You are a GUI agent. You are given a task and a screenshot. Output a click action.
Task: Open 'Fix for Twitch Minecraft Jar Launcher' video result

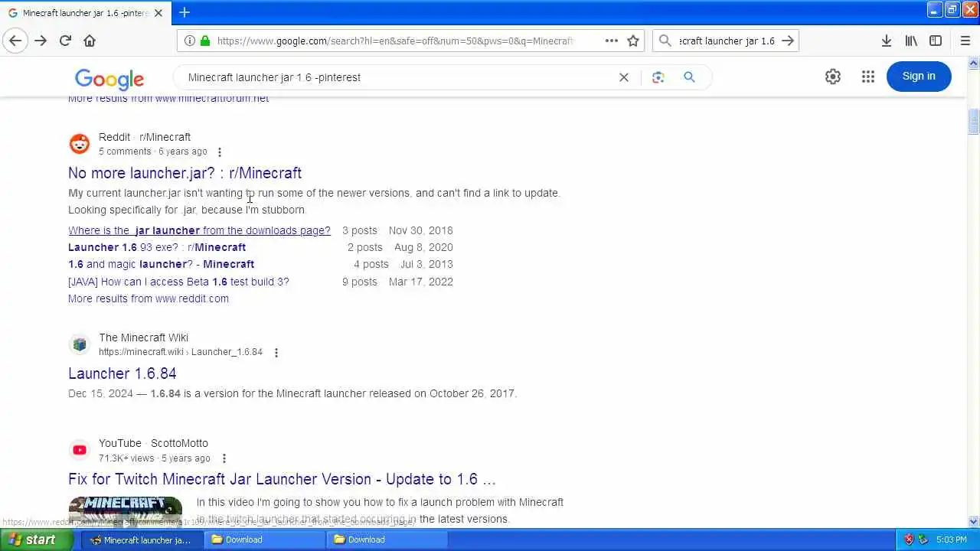pos(282,479)
